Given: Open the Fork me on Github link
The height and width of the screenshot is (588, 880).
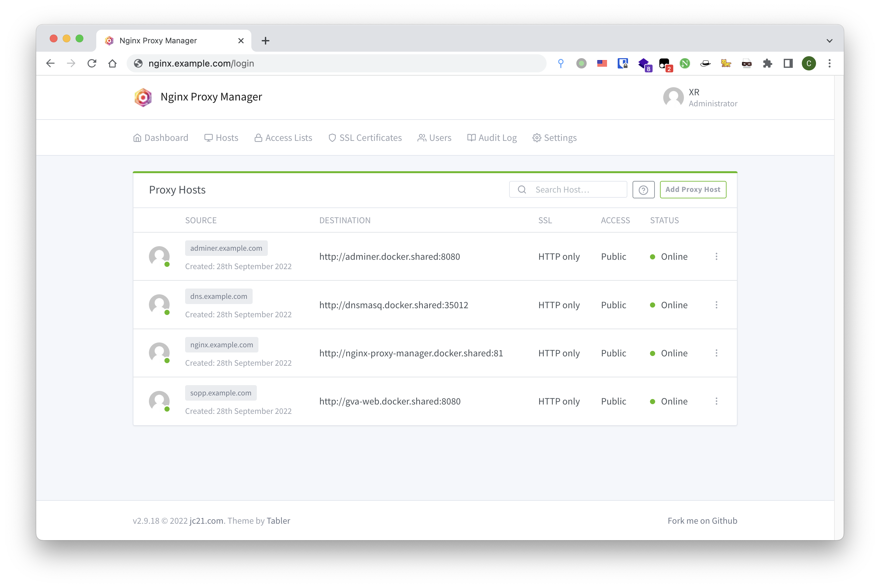Looking at the screenshot, I should pyautogui.click(x=702, y=520).
